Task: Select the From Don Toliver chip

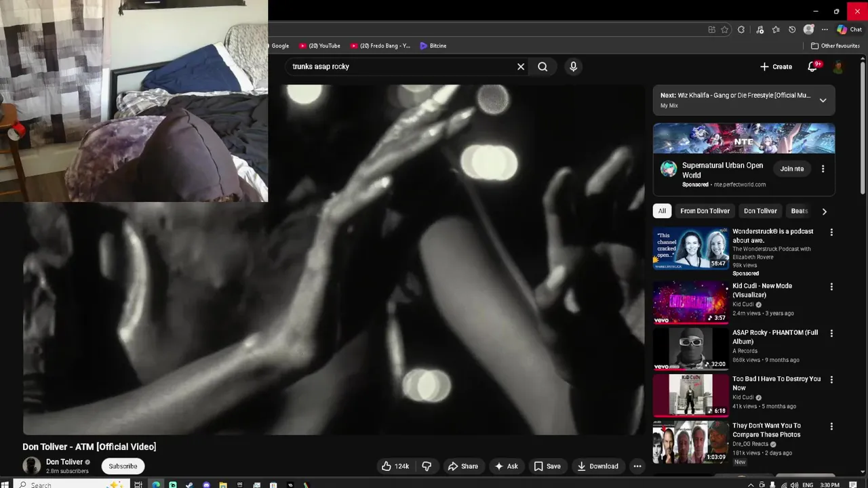Action: [x=705, y=211]
